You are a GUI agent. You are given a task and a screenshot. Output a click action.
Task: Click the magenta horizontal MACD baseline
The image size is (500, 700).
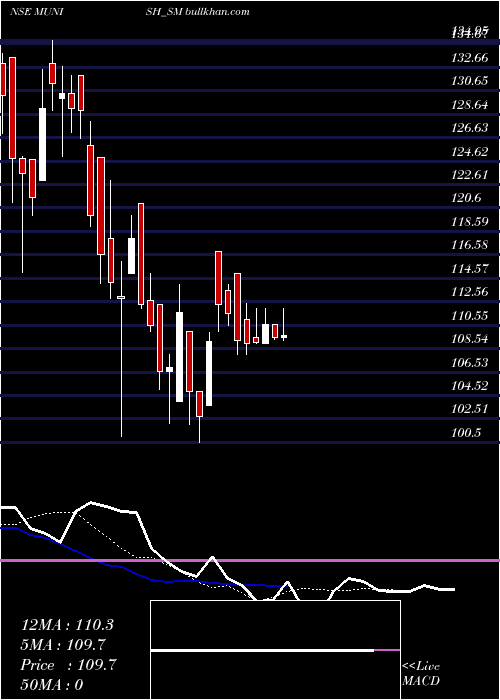point(250,560)
